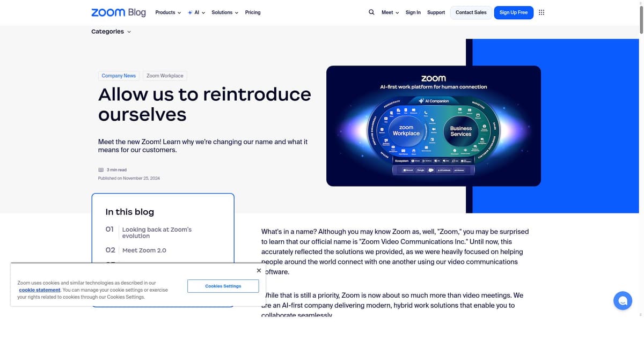The height and width of the screenshot is (362, 644).
Task: Open the cookie statement link
Action: (x=40, y=290)
